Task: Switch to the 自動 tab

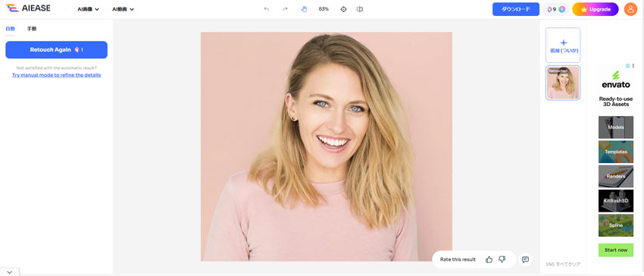Action: click(x=10, y=29)
